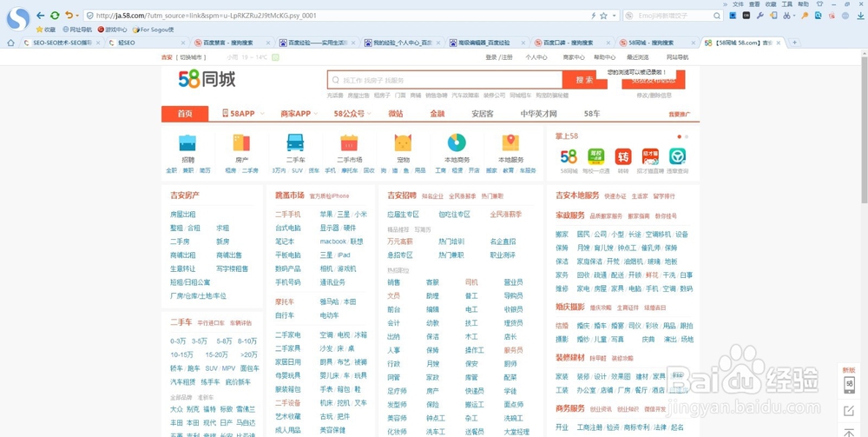Expand the address bar dropdown arrow

(614, 16)
